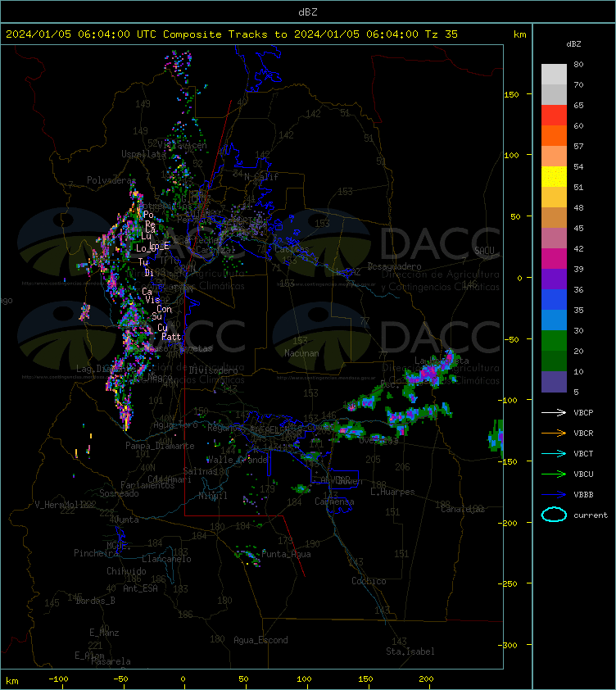Click the 'Llancanelo' map label
This screenshot has width=616, height=690.
(166, 559)
